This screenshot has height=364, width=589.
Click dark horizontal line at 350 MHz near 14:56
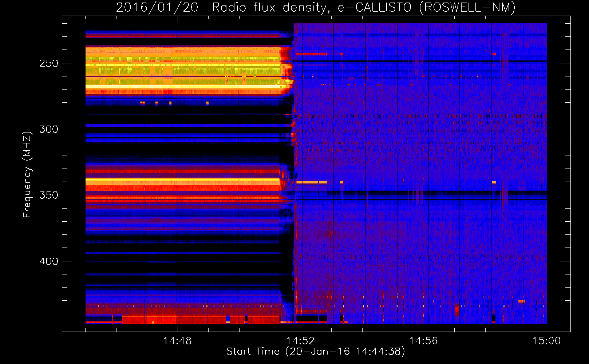point(423,193)
